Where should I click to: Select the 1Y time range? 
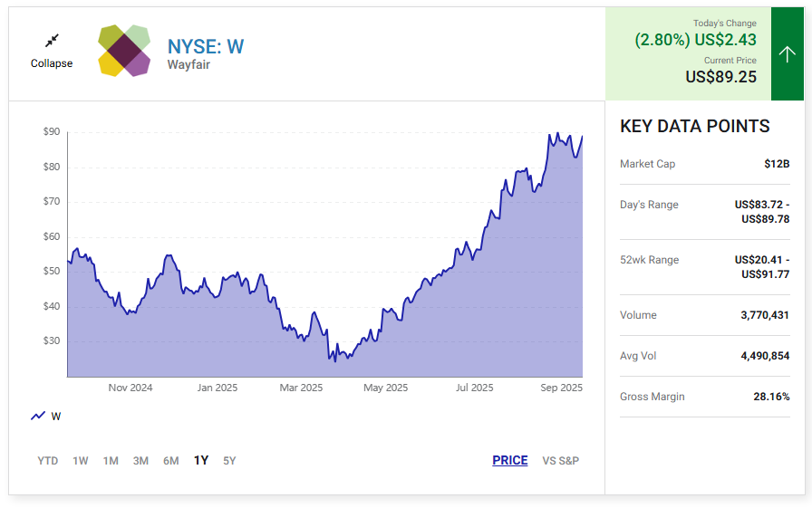pyautogui.click(x=201, y=460)
